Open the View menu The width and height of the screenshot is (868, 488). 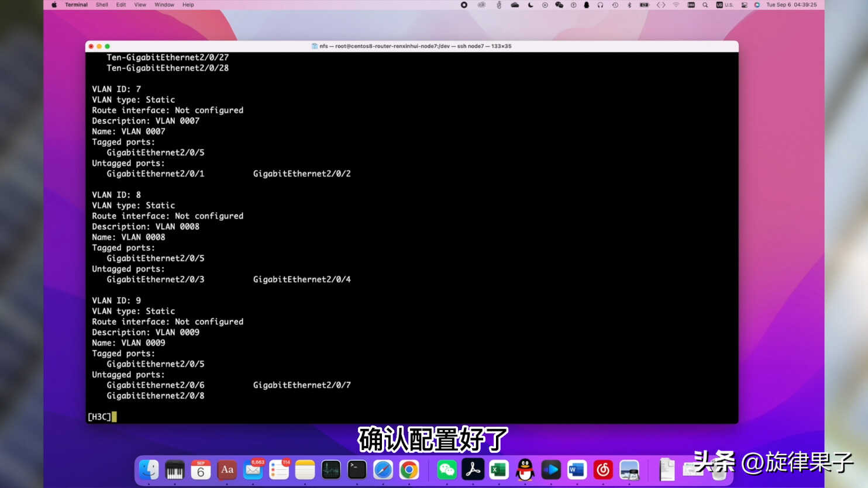click(140, 5)
